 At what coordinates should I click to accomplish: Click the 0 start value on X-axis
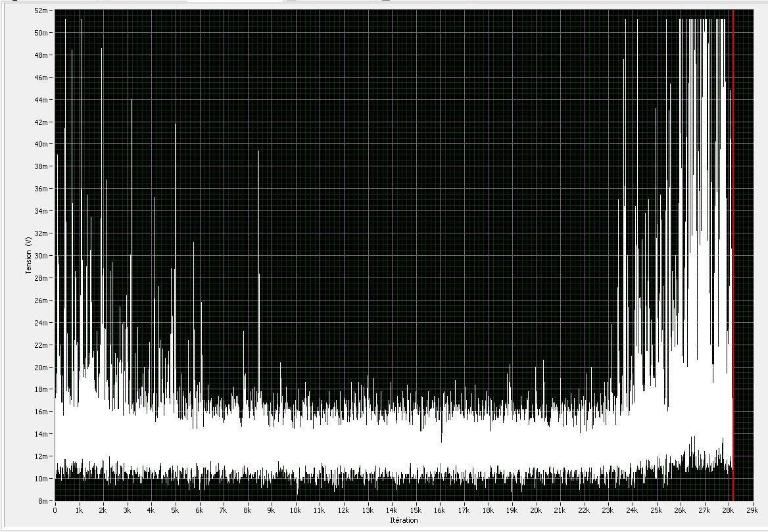pos(55,510)
